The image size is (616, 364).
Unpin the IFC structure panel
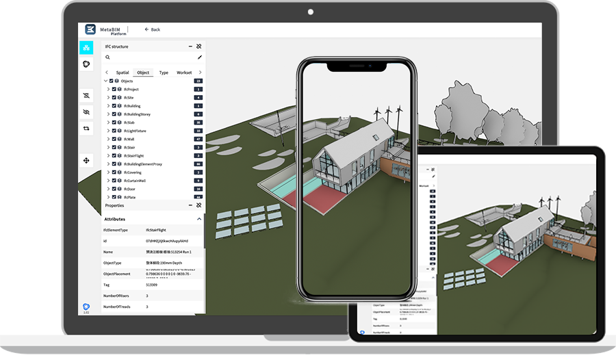point(199,47)
